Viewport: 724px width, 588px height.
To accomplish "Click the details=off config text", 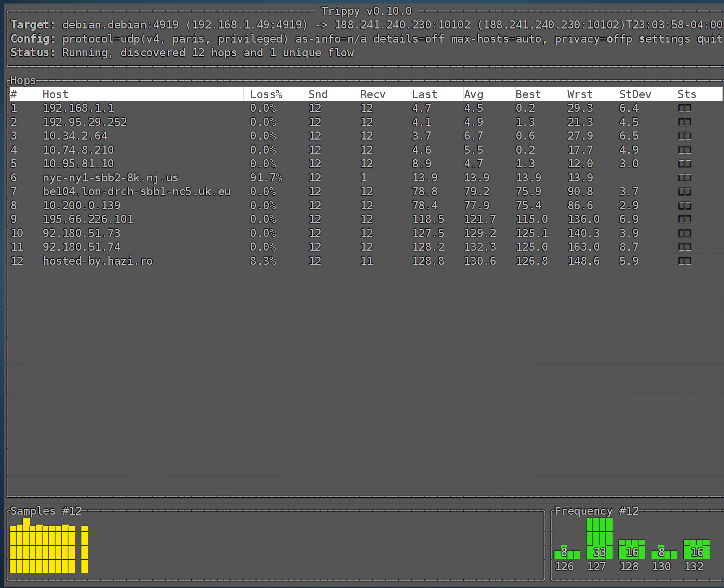I will coord(408,39).
